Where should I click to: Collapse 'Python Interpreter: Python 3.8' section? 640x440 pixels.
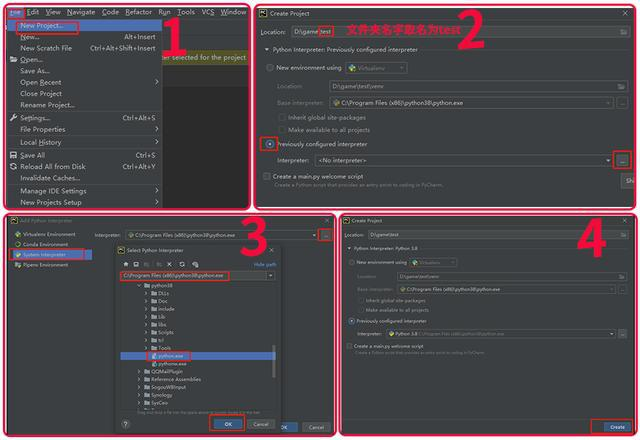tap(349, 249)
